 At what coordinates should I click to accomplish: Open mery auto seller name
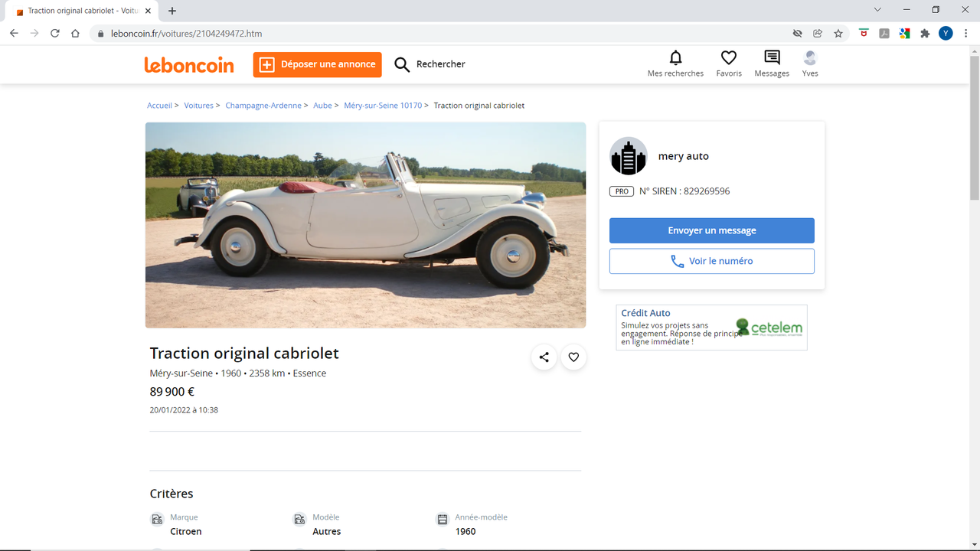[x=684, y=156]
